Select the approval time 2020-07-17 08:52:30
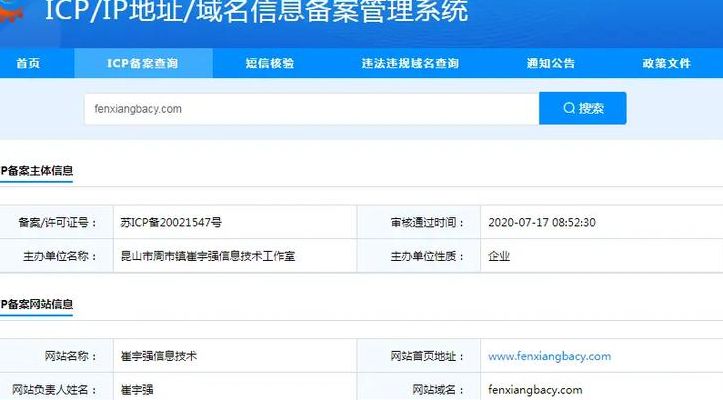 point(542,222)
